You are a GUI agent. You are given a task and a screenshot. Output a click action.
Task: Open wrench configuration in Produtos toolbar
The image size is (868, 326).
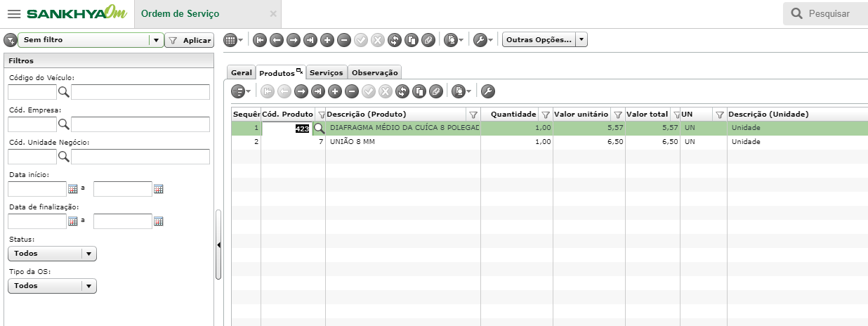[x=488, y=91]
